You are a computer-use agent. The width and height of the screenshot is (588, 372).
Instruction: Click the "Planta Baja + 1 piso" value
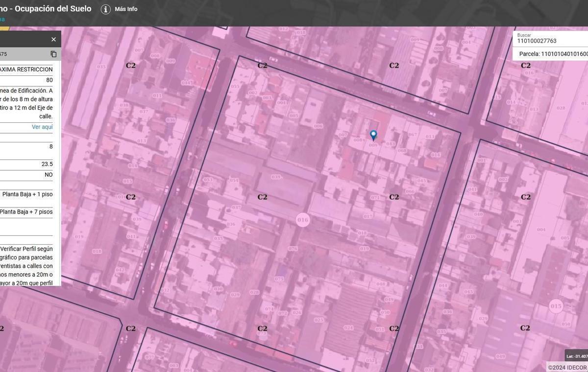[x=27, y=194]
